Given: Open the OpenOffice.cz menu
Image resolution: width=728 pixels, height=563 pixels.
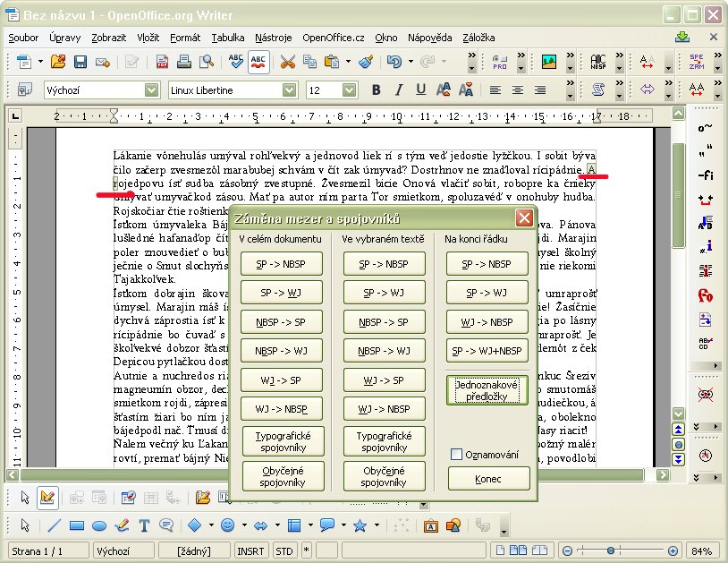Looking at the screenshot, I should [333, 38].
